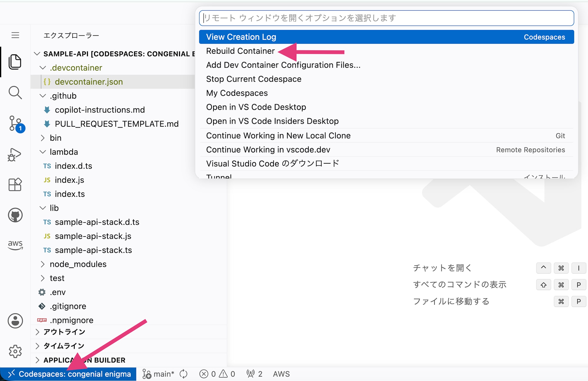
Task: Select Visual Studio Code のダウンロード option
Action: click(x=386, y=164)
